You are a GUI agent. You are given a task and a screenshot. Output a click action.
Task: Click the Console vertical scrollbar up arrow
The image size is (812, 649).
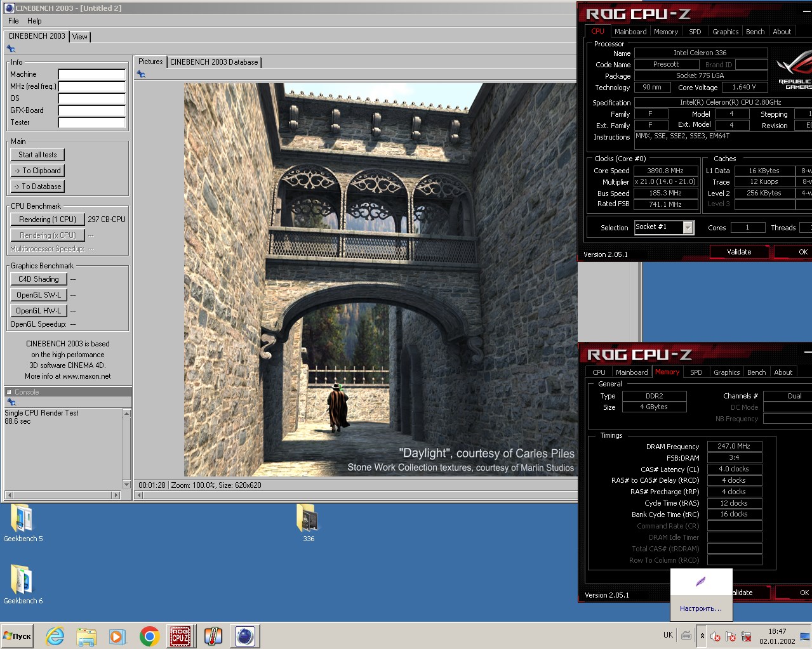(x=126, y=414)
